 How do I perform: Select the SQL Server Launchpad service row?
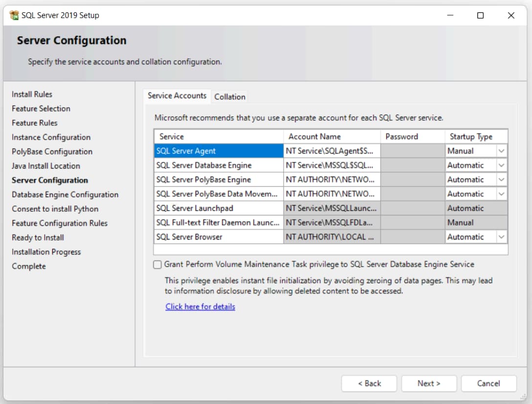pyautogui.click(x=218, y=208)
